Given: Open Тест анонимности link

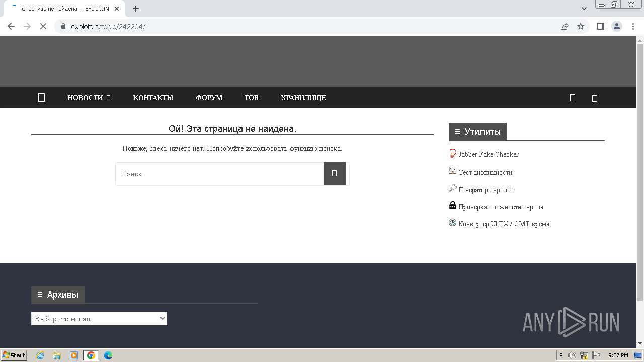Looking at the screenshot, I should 486,172.
